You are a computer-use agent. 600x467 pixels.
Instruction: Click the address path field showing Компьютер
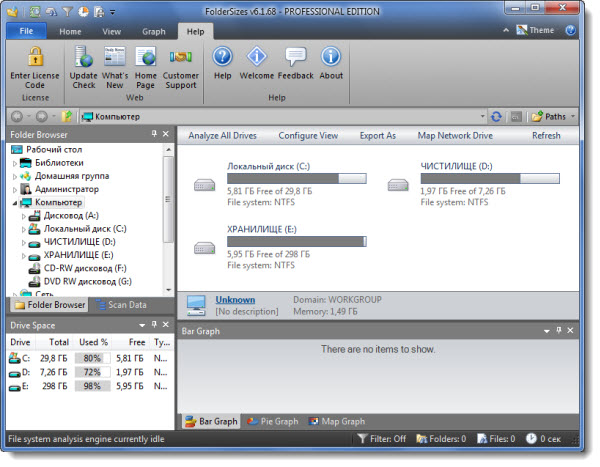pos(280,116)
